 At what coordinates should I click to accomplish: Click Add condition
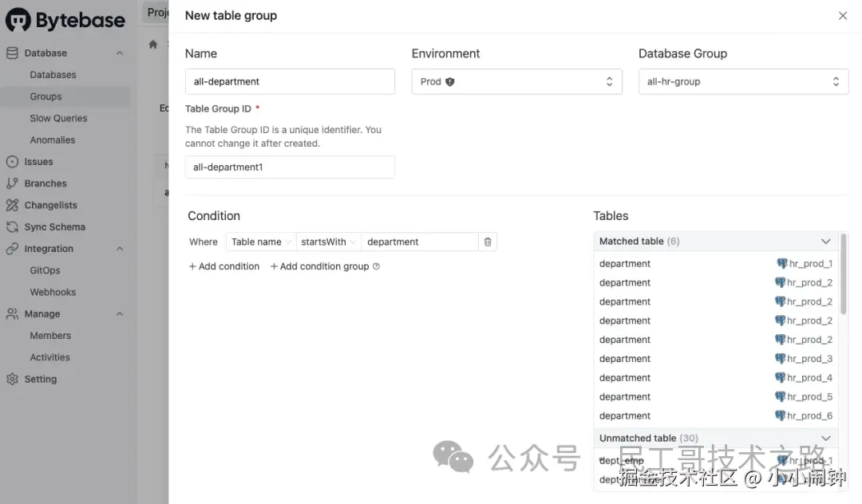224,266
